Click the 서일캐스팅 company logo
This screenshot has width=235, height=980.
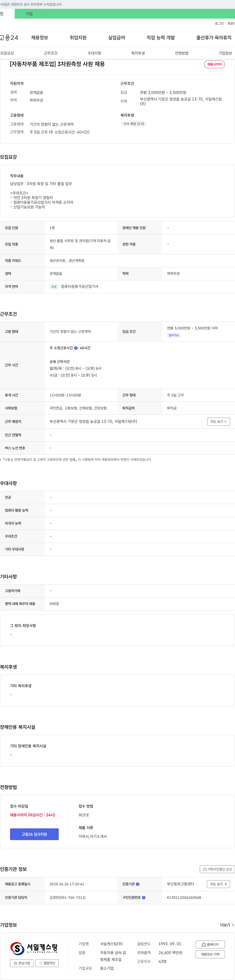coord(34,949)
